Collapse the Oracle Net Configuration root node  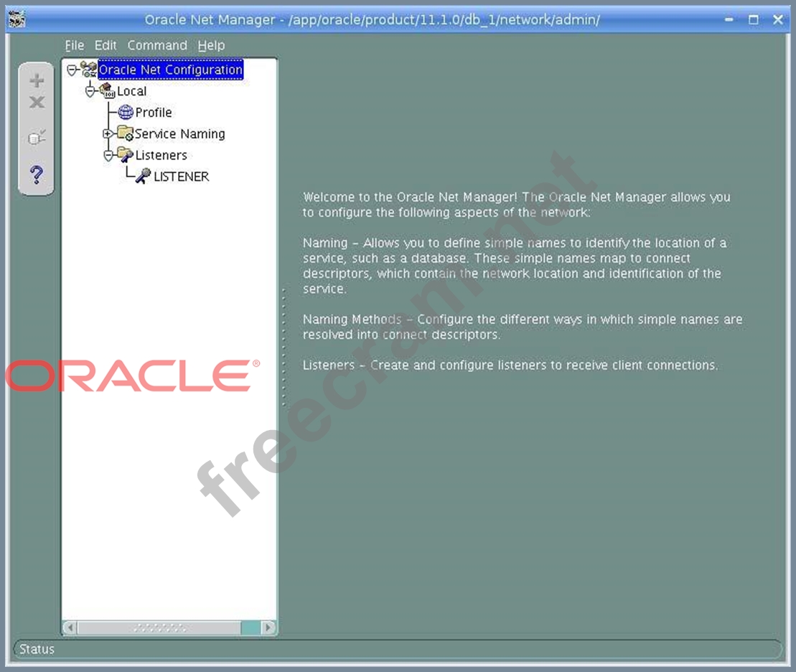click(72, 70)
